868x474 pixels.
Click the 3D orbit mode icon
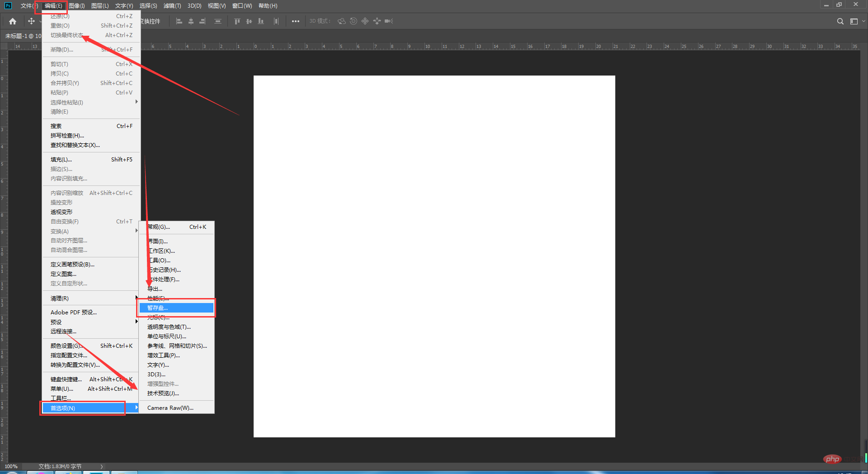(342, 21)
